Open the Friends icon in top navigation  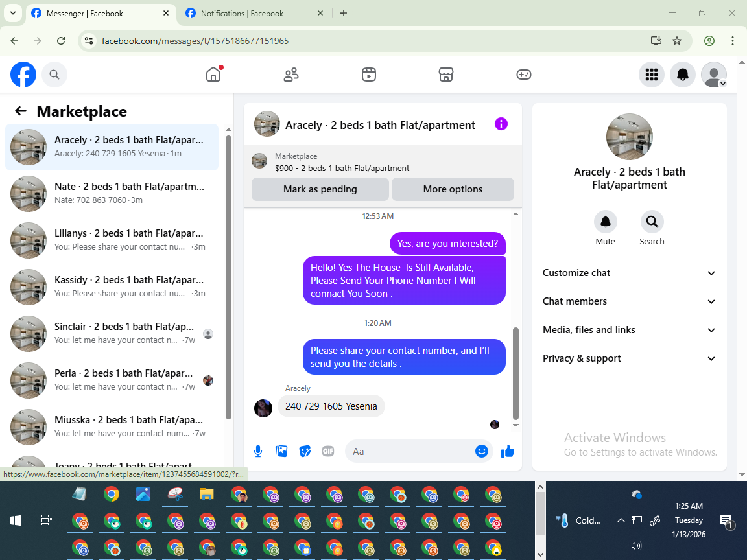[291, 75]
